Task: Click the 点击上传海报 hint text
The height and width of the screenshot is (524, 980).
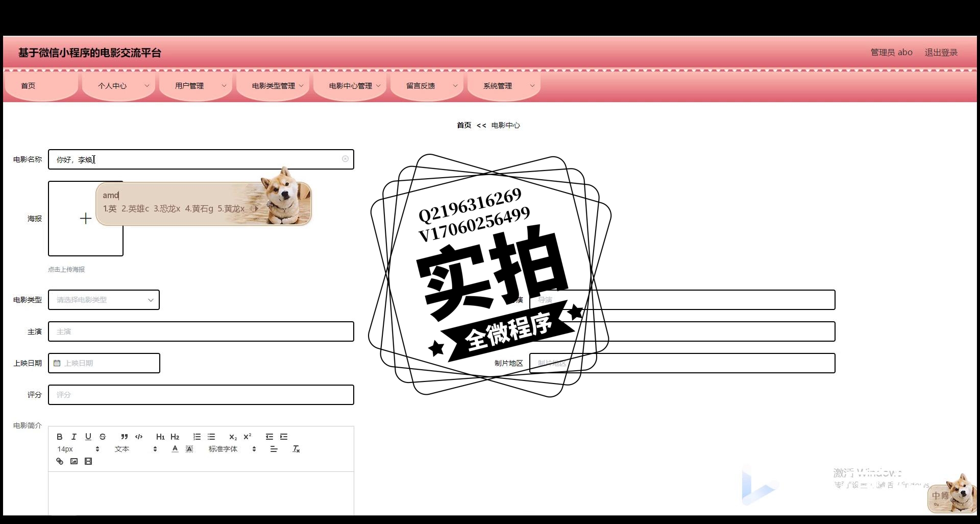Action: pyautogui.click(x=66, y=269)
